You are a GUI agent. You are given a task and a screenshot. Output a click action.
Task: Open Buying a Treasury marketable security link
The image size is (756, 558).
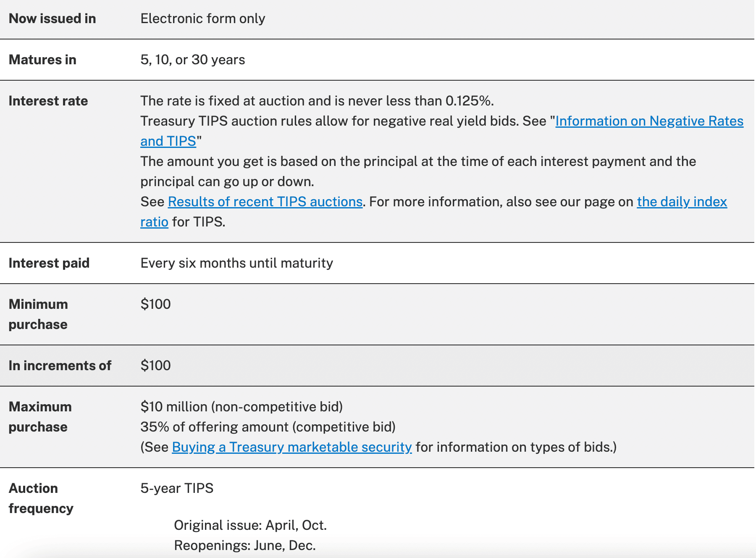click(292, 447)
